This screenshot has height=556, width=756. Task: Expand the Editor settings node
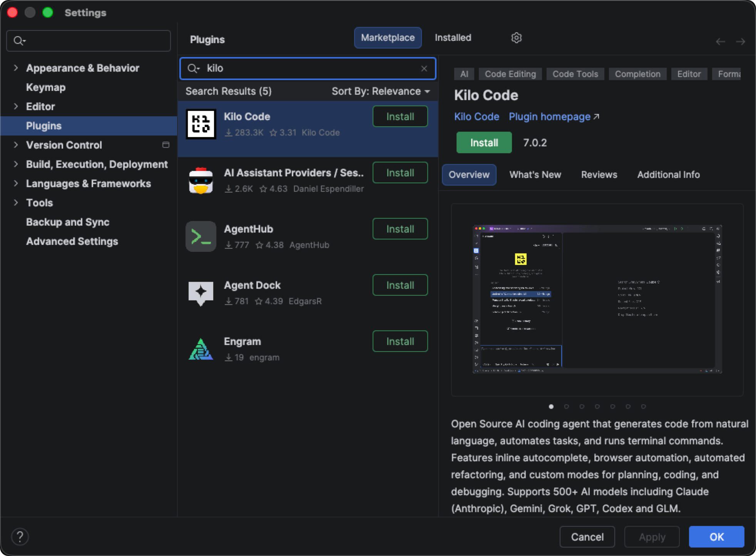click(16, 106)
